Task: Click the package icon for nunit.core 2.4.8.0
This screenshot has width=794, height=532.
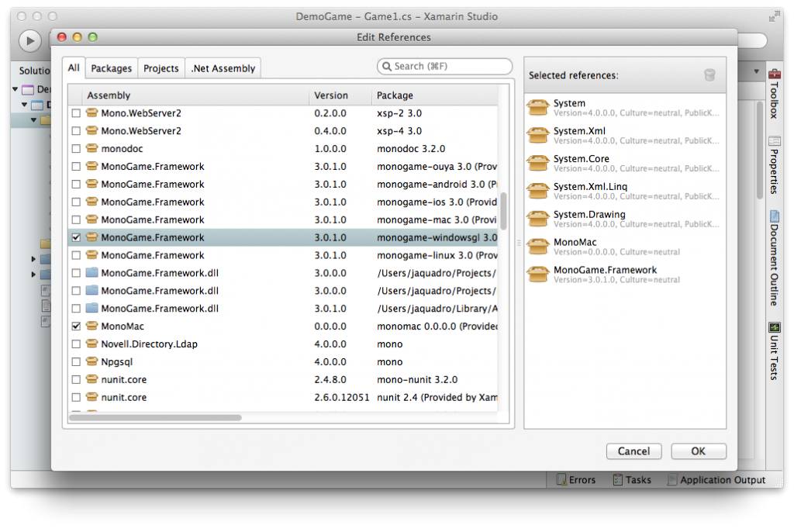Action: click(91, 379)
